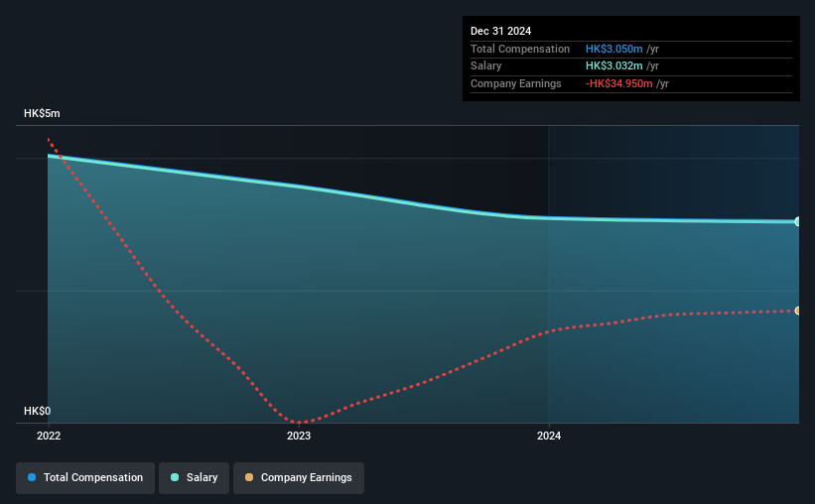Click the teal Salary legend dot
Image resolution: width=815 pixels, height=504 pixels.
(175, 477)
